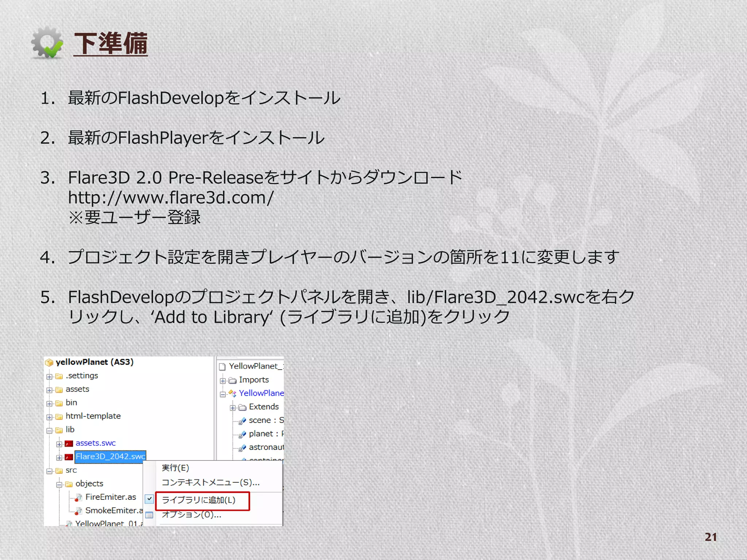Click the objects folder icon
This screenshot has width=747, height=560.
click(69, 484)
